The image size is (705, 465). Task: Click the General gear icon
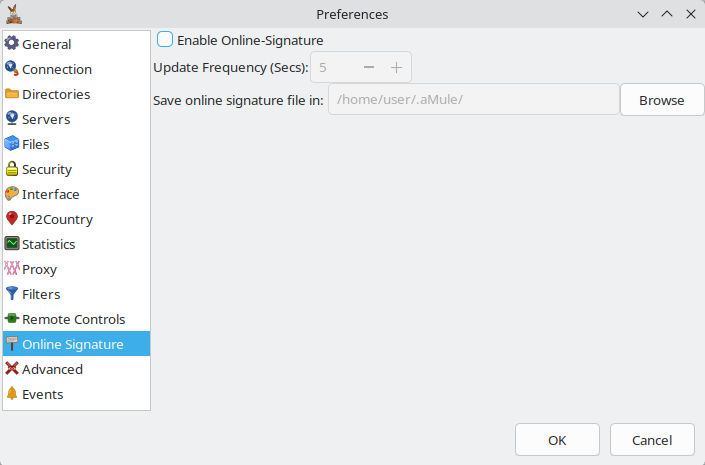[12, 43]
